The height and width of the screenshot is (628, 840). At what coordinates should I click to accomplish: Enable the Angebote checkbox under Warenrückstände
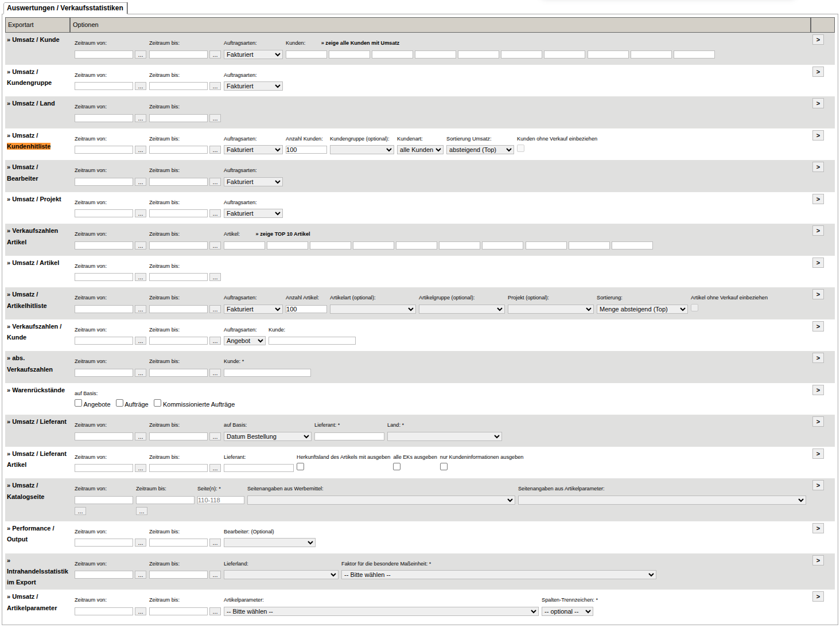pos(79,403)
